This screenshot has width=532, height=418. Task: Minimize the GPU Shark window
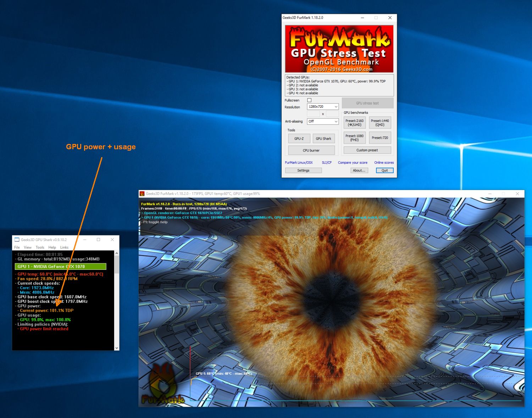click(x=85, y=240)
